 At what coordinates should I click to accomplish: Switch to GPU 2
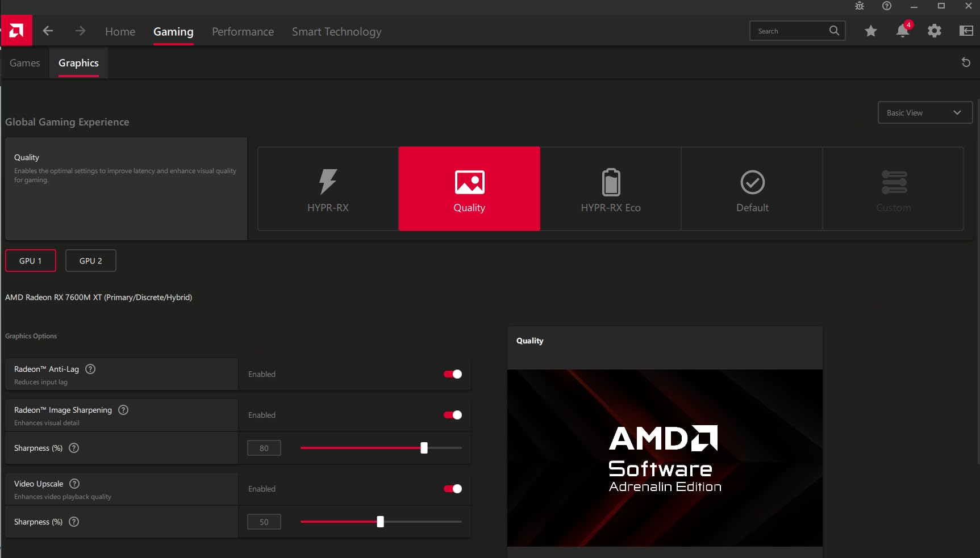pos(91,261)
